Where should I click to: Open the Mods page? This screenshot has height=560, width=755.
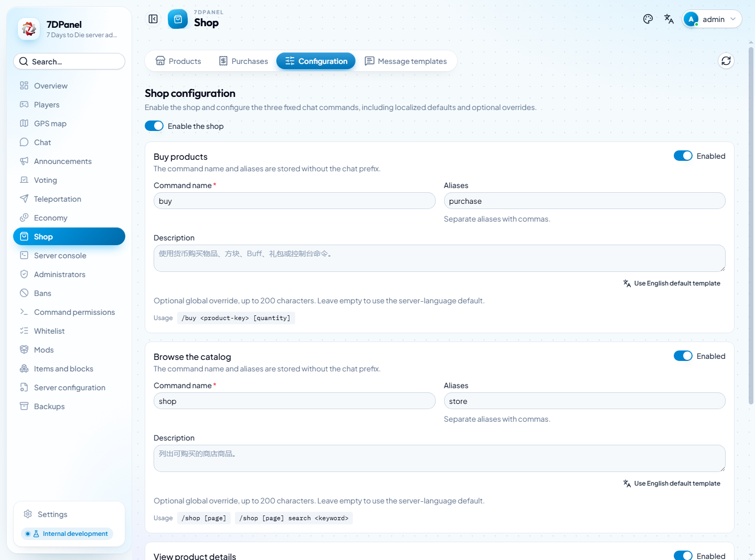69,350
